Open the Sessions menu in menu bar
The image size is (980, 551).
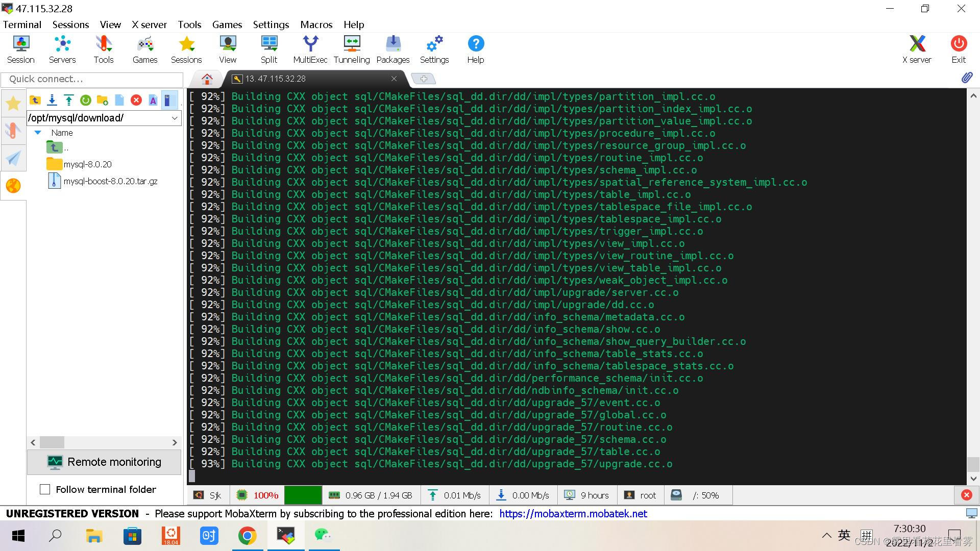69,24
